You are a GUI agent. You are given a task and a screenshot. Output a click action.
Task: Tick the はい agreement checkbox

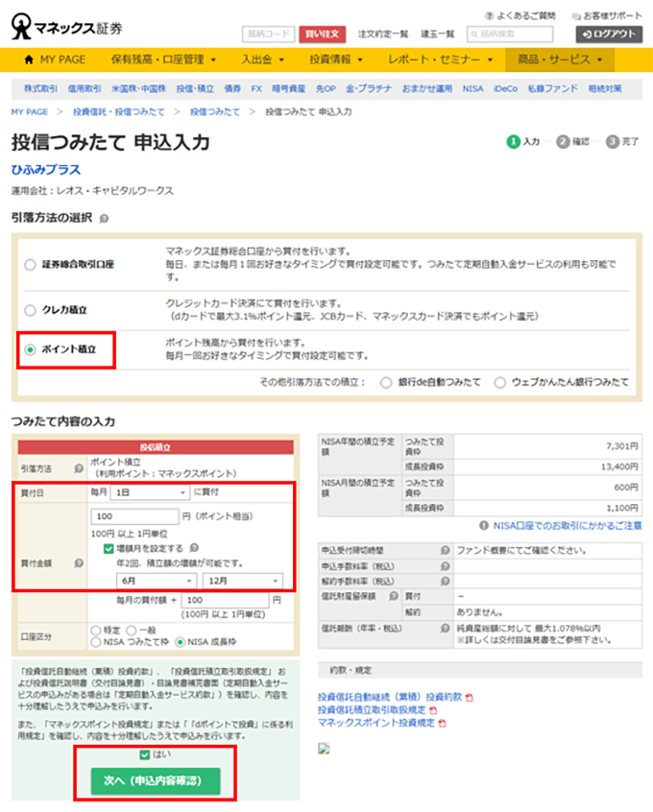pos(145,755)
